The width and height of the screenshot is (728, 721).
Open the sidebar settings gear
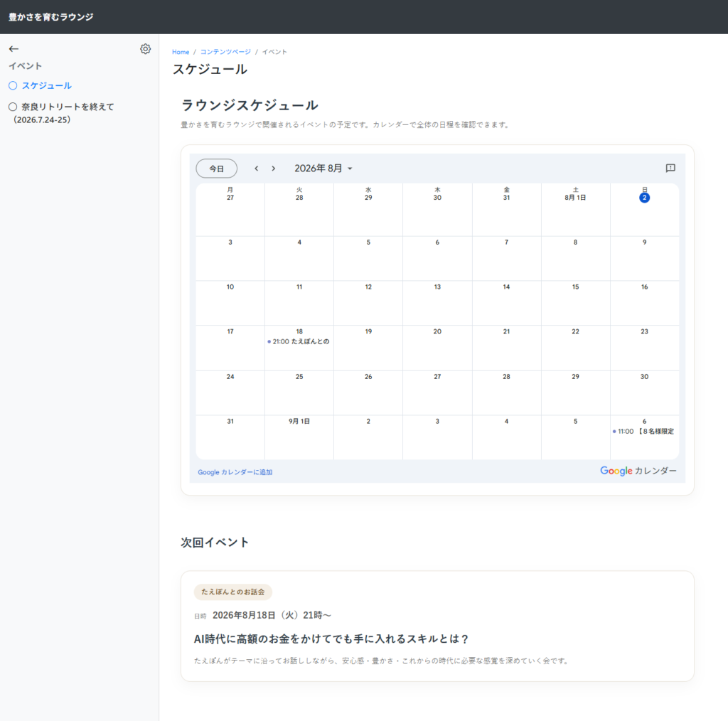pyautogui.click(x=145, y=49)
